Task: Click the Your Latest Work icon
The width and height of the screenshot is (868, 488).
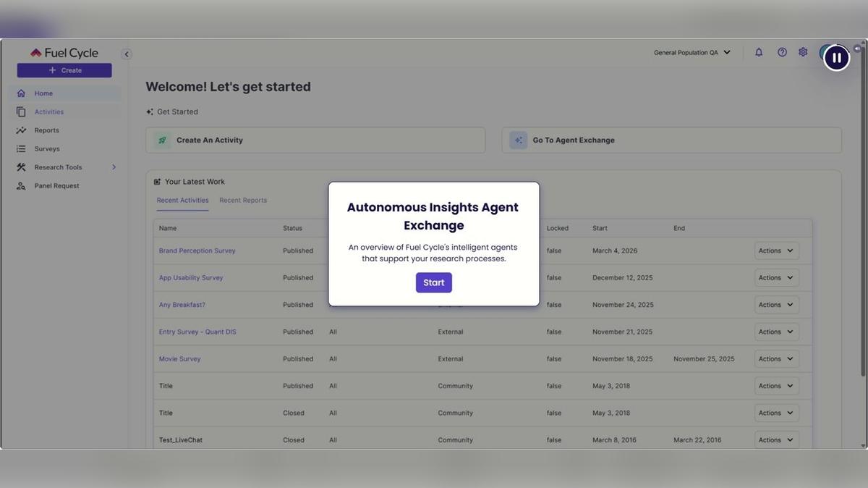Action: tap(157, 182)
